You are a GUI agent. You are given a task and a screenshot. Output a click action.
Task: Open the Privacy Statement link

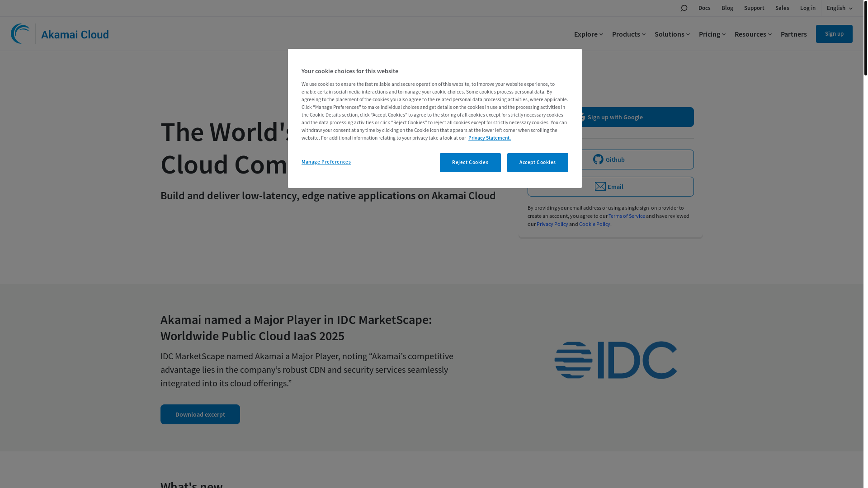490,138
